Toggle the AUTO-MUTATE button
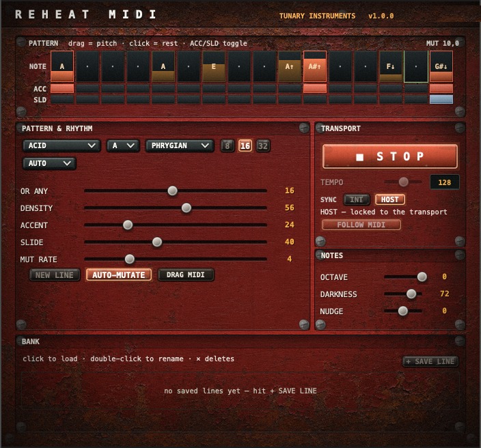This screenshot has width=481, height=448. pos(119,275)
